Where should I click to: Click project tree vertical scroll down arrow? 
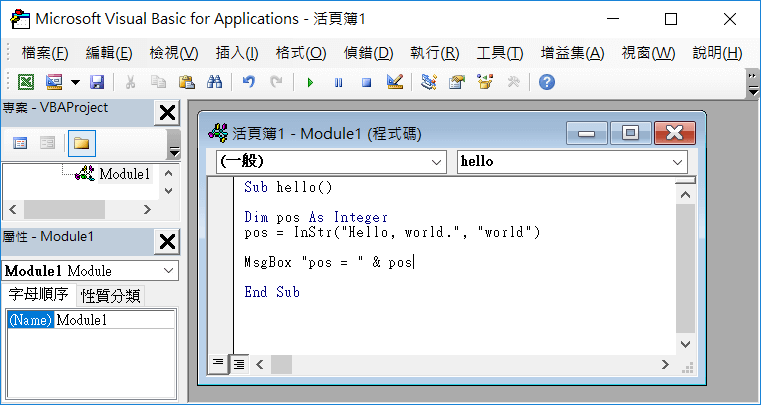(x=168, y=191)
